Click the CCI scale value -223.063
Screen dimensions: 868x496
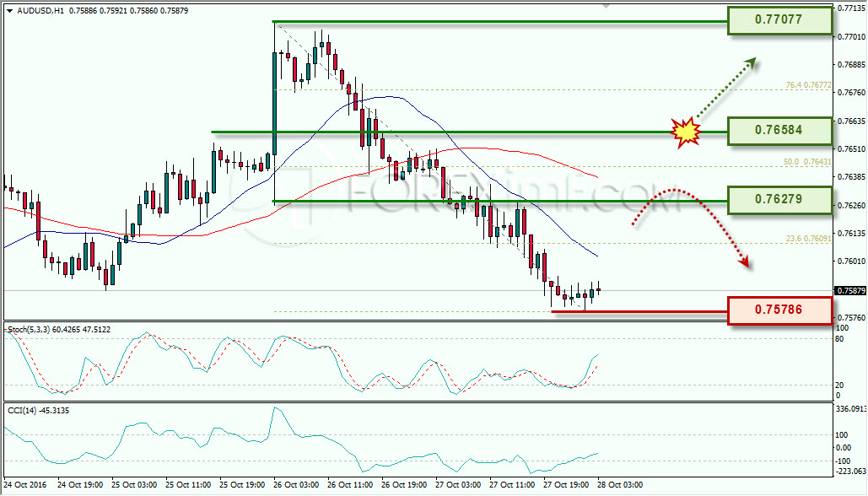851,471
